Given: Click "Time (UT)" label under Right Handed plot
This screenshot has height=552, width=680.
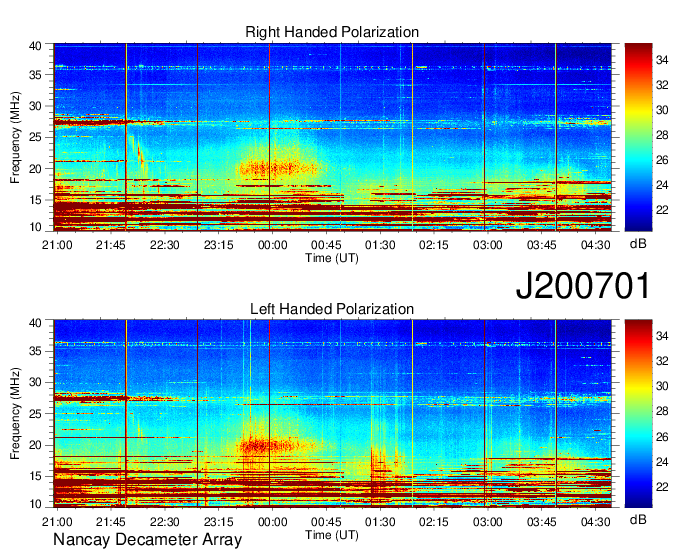Looking at the screenshot, I should click(x=332, y=258).
